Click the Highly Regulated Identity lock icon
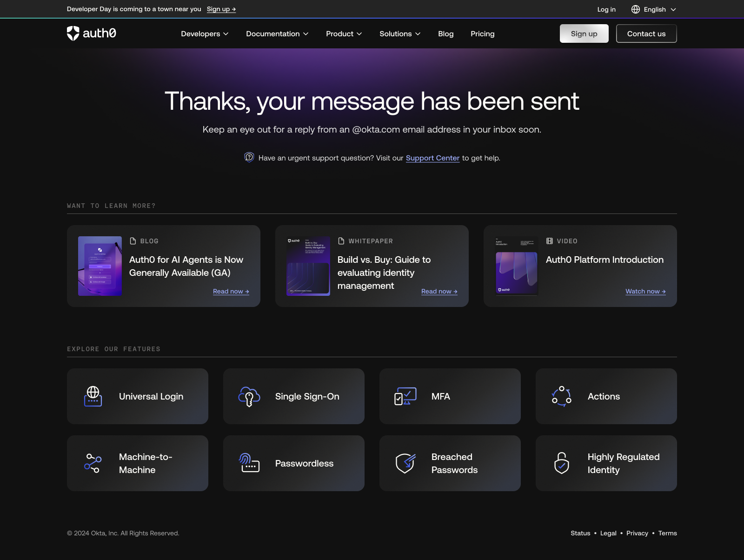 [x=562, y=463]
